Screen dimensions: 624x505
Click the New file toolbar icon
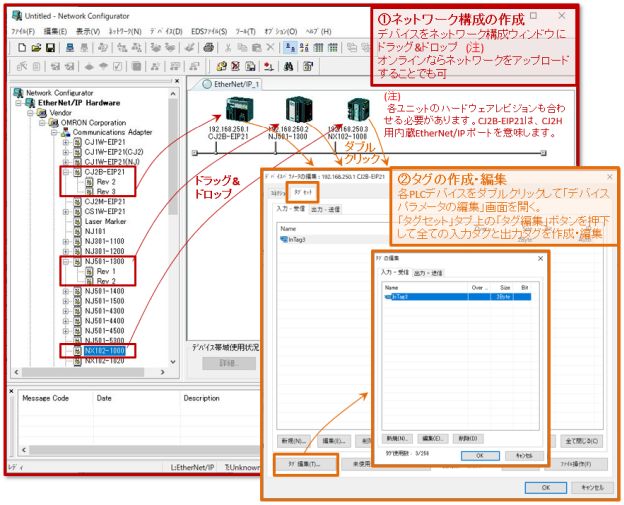tap(20, 47)
